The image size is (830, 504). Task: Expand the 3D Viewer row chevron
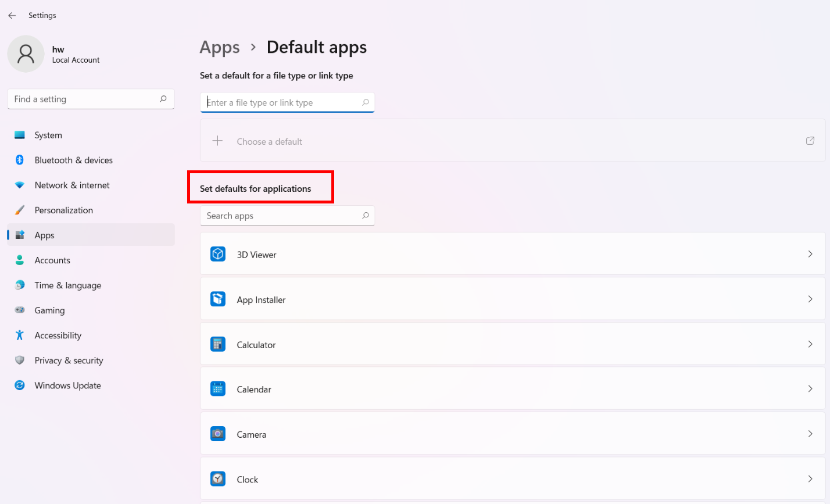click(810, 254)
